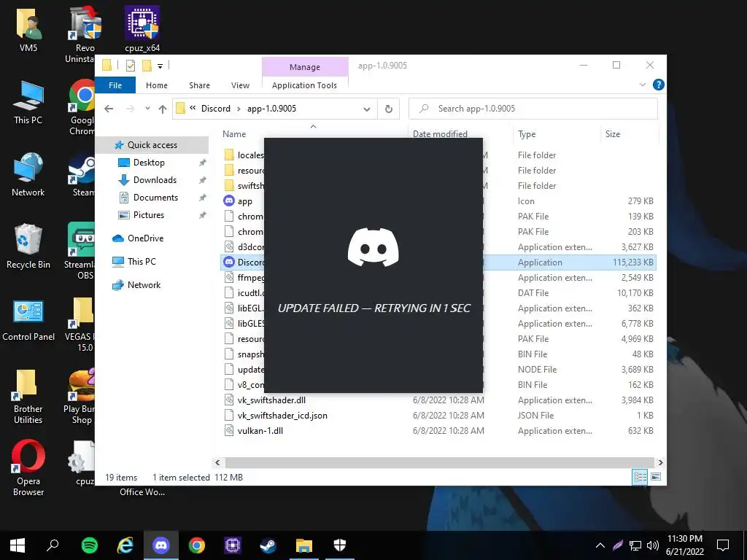Expand address bar history dropdown

coord(367,109)
